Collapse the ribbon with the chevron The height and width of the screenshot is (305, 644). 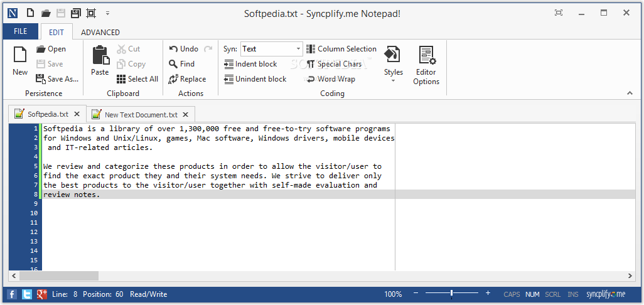(630, 94)
